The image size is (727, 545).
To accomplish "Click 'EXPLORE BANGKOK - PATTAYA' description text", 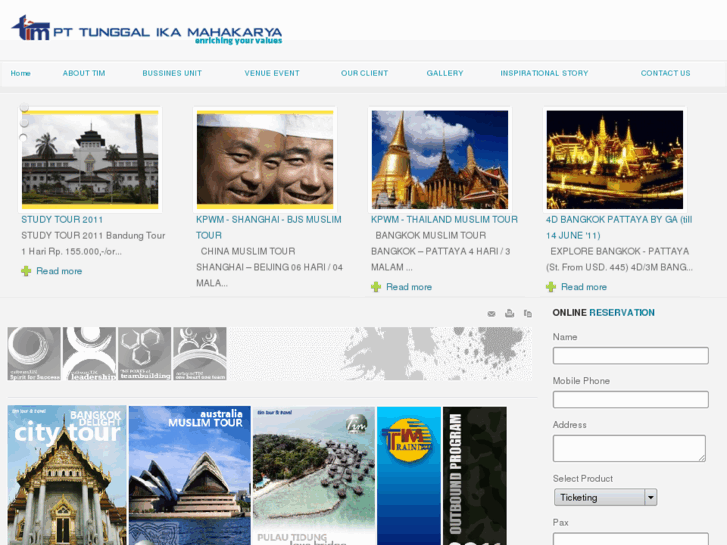I will click(x=620, y=251).
